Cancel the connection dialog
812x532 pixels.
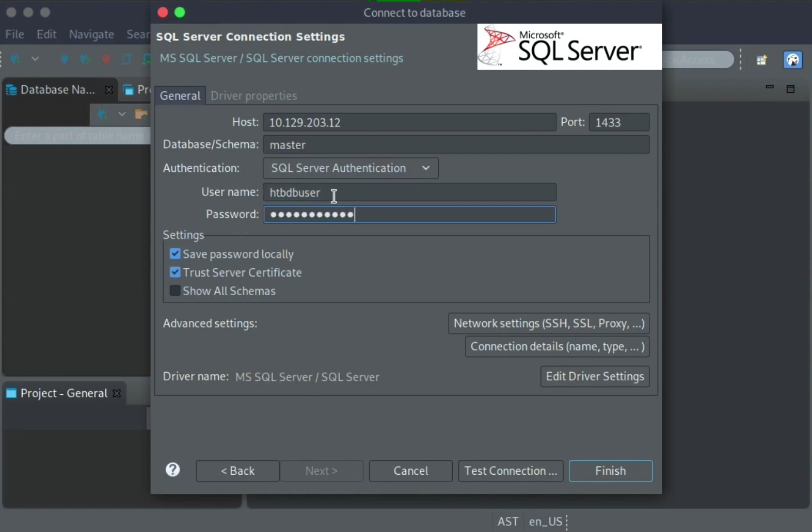[x=411, y=471]
